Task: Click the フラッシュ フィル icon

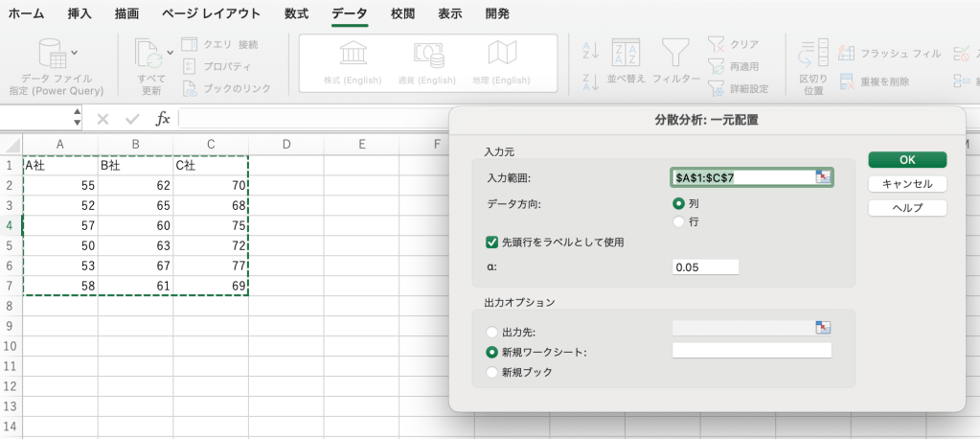Action: (846, 52)
